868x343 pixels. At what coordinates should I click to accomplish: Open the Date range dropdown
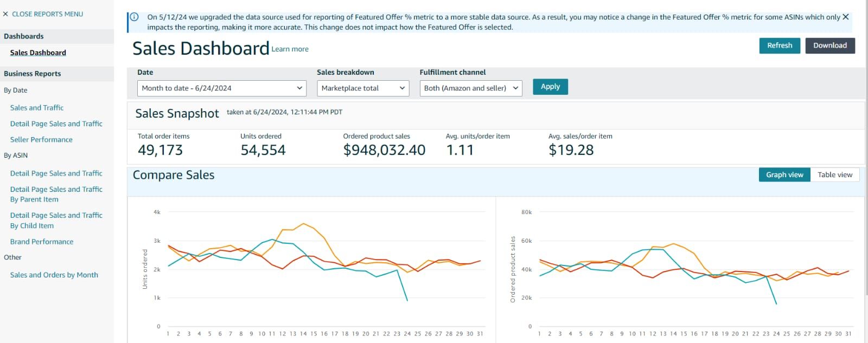click(x=222, y=88)
